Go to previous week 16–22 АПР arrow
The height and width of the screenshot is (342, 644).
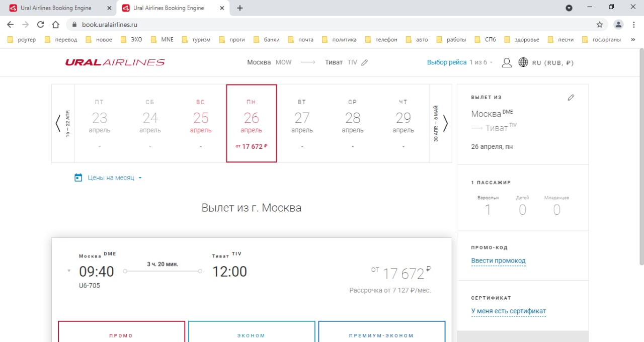58,123
